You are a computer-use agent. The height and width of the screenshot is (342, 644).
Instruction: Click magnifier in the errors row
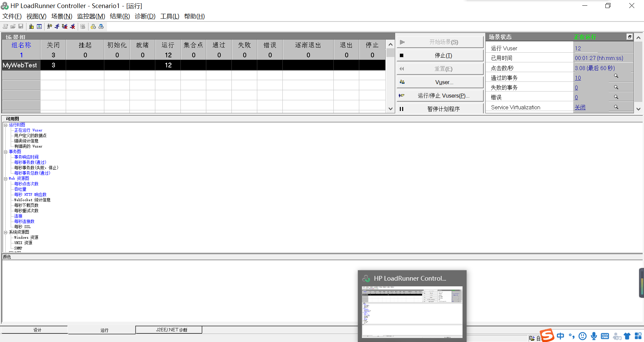pos(616,97)
